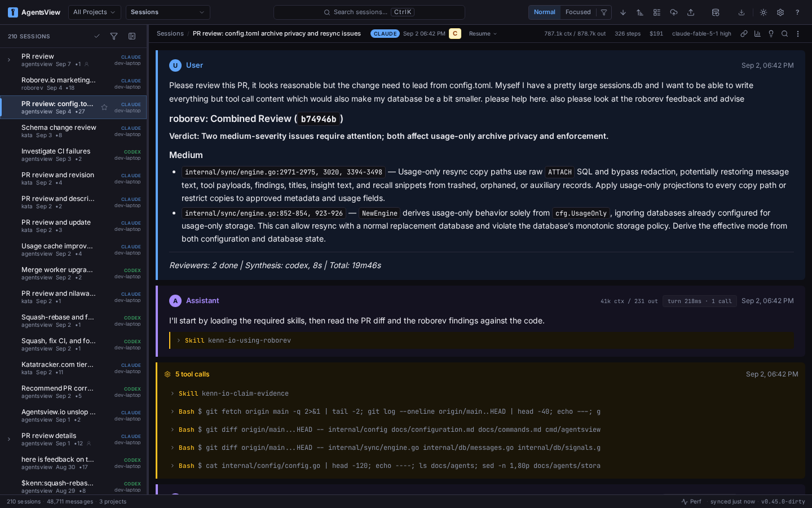Click the AgentsView logo icon

tap(12, 12)
